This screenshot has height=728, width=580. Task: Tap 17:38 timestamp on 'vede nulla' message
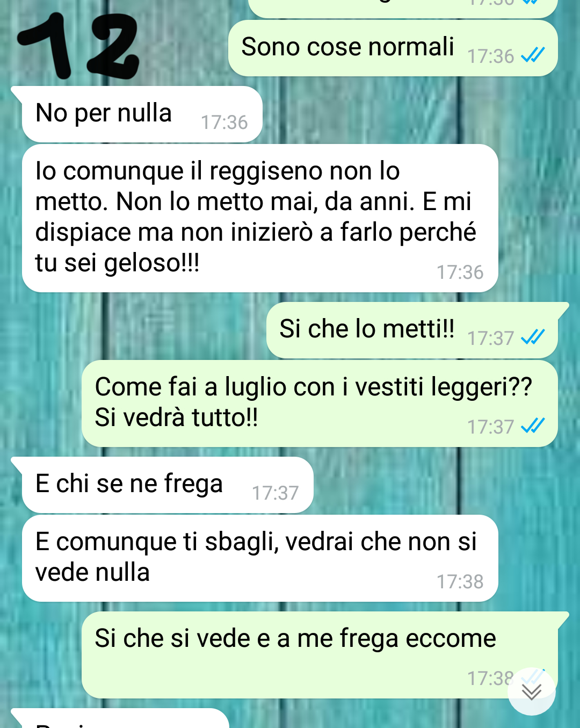pos(460,582)
